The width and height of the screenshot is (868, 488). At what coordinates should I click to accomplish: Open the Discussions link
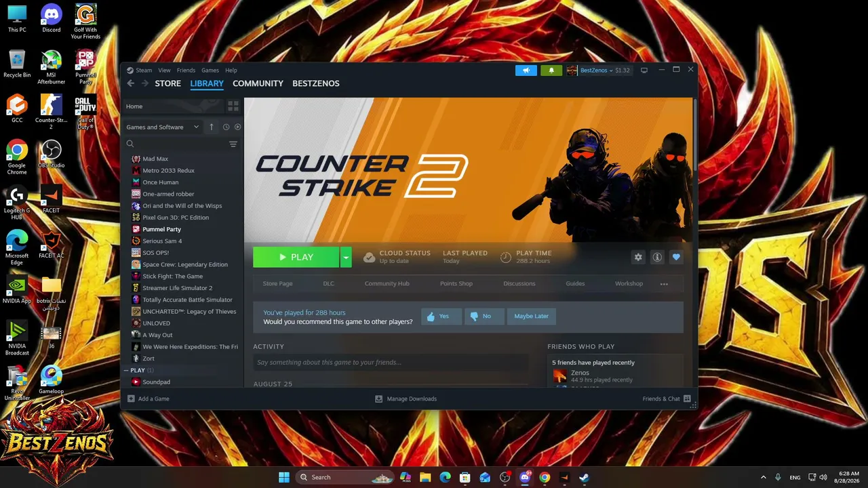click(x=519, y=284)
